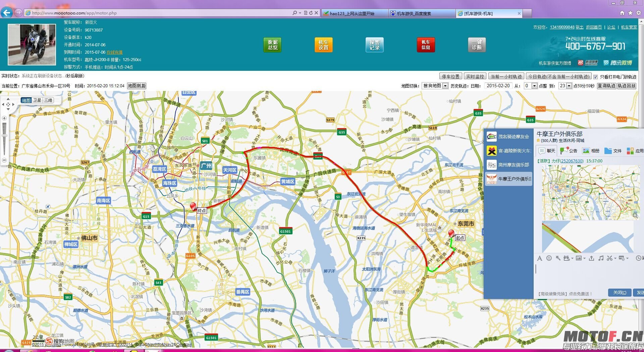Switch map view to 地图 mode

click(26, 100)
